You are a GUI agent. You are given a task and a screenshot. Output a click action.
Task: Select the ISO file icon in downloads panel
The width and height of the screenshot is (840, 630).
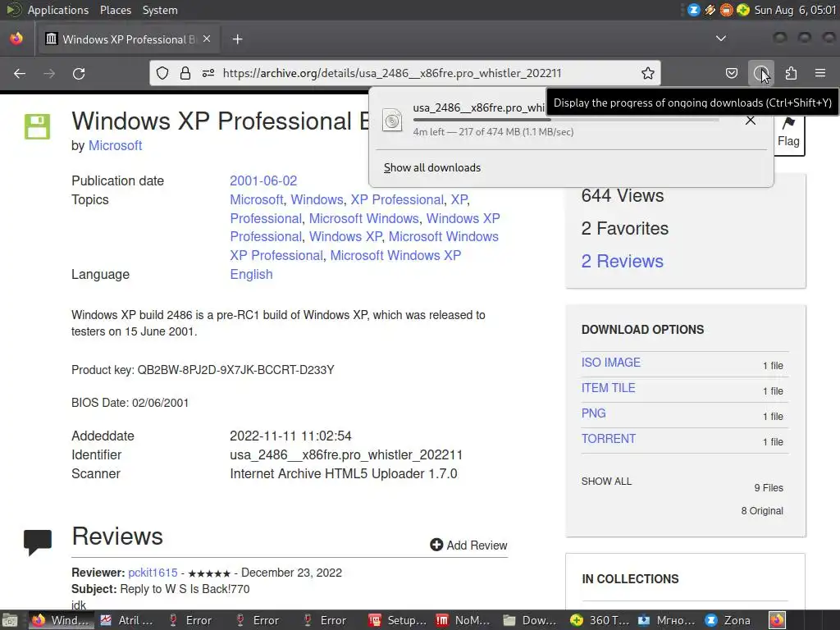392,120
